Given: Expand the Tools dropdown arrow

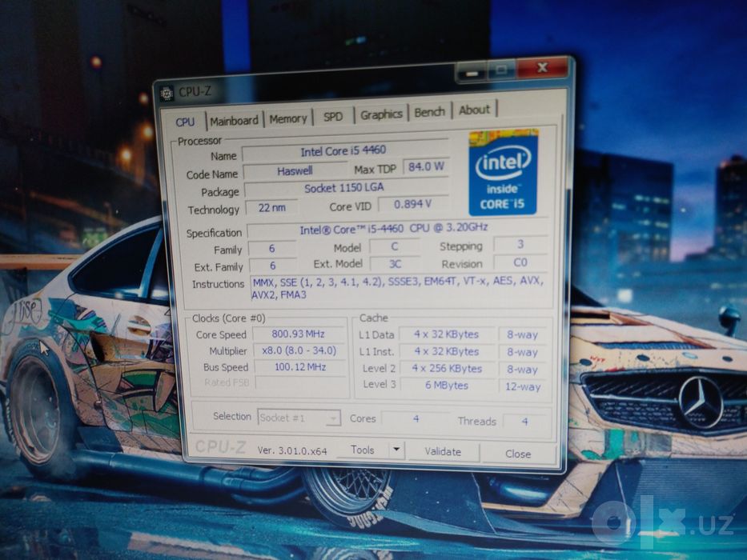Looking at the screenshot, I should [x=396, y=450].
